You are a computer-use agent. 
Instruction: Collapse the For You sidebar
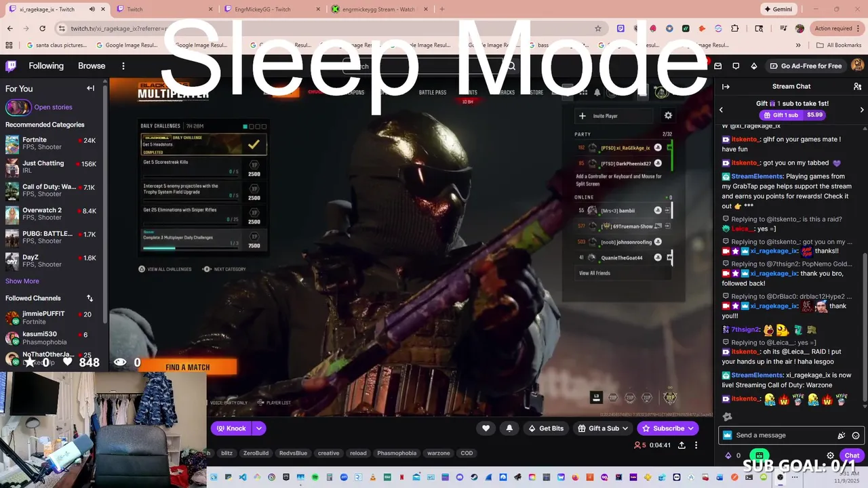[90, 88]
